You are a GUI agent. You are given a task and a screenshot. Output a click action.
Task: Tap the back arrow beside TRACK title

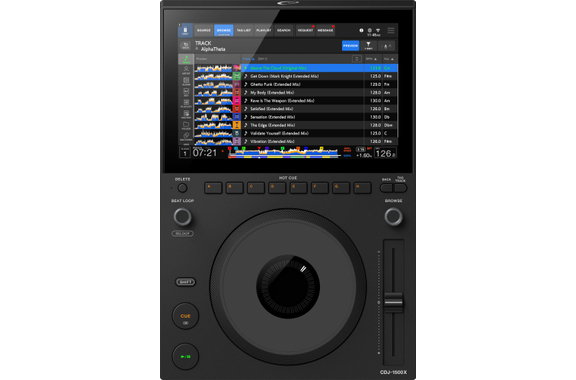186,46
